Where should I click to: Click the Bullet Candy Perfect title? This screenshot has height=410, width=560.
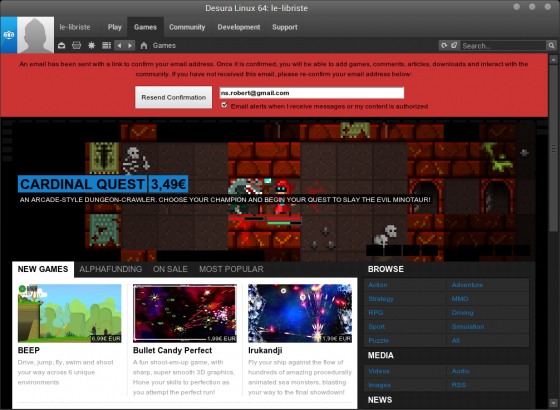pos(172,350)
